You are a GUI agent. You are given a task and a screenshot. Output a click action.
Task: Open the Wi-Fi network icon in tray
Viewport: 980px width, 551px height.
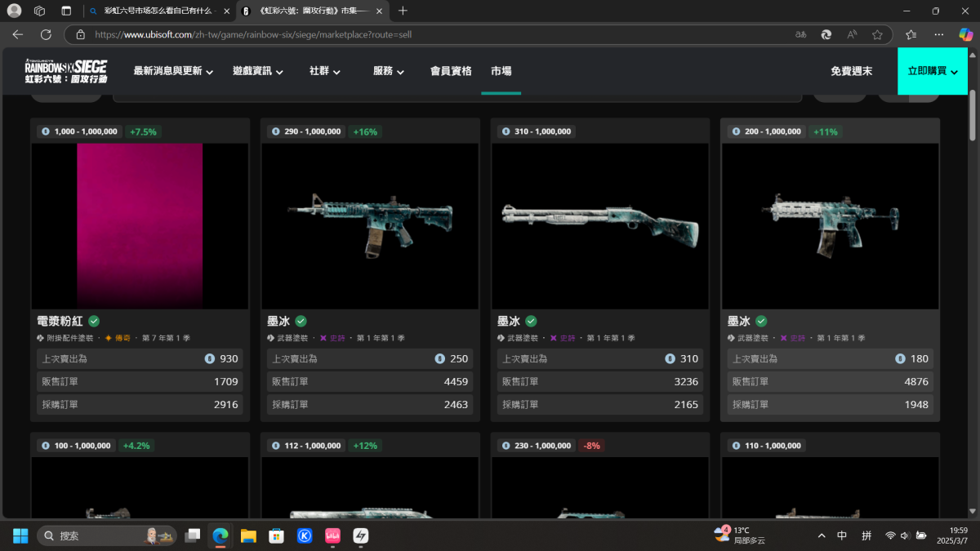coord(890,535)
